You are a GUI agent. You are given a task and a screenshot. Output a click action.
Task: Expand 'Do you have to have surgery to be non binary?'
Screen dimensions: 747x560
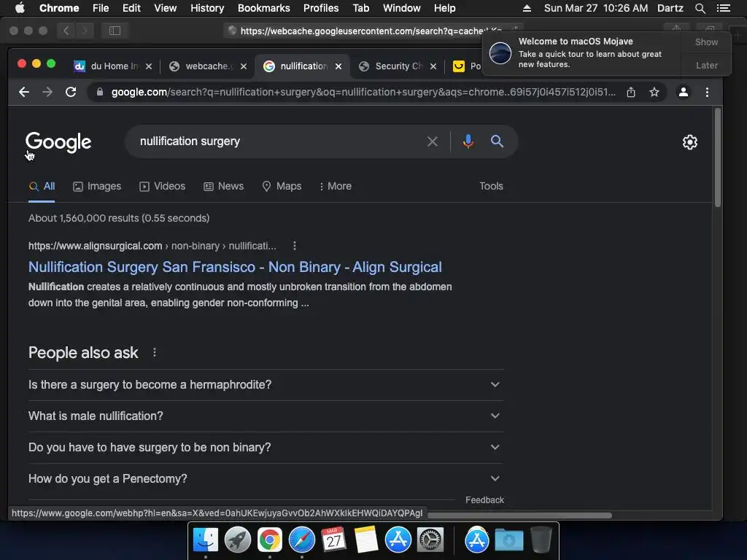point(266,448)
